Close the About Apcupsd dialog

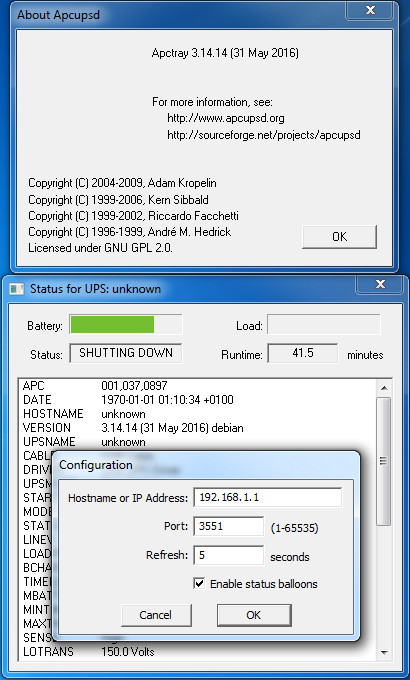(x=370, y=10)
